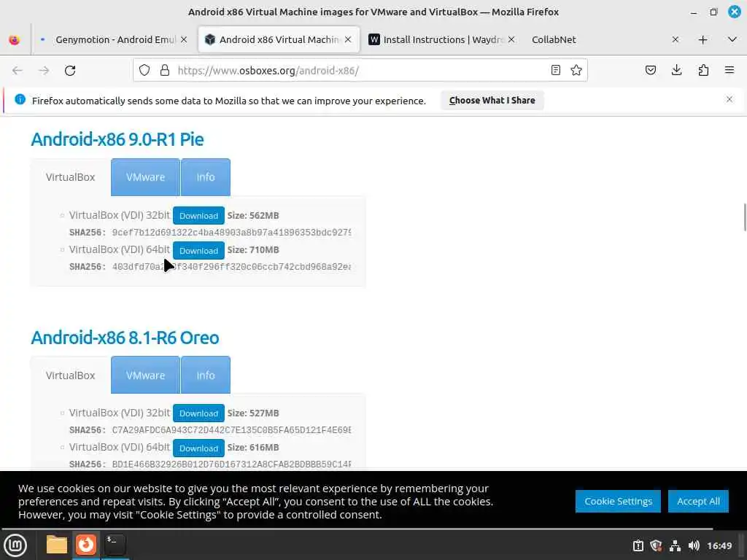This screenshot has height=560, width=747.
Task: Close the CollabNet tab
Action: point(676,39)
